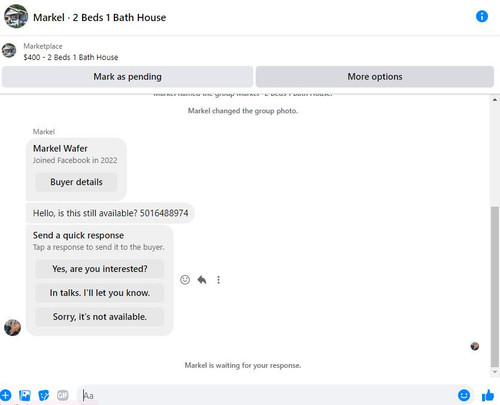Click the plus icon for more actions

5,395
